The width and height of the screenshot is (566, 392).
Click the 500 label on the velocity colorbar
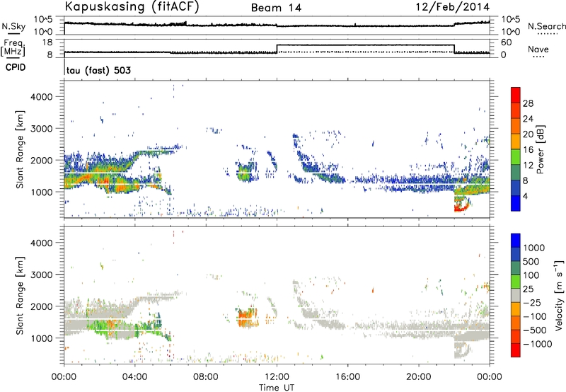pos(531,261)
